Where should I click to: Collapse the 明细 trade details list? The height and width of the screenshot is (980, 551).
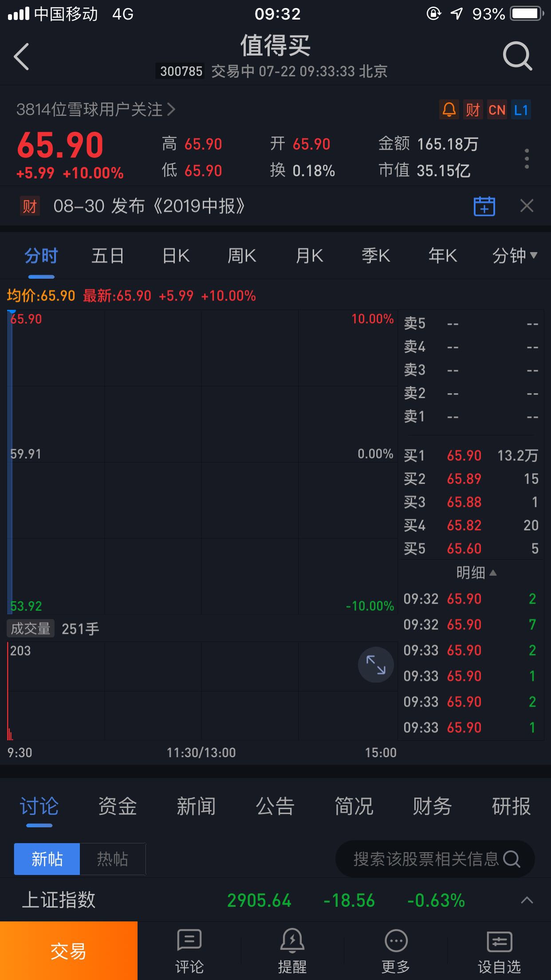[x=476, y=573]
